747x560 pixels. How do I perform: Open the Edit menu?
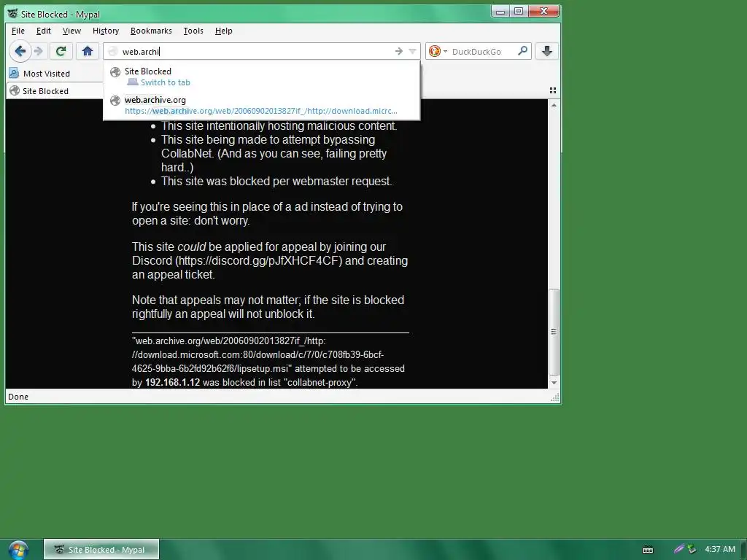[x=43, y=31]
